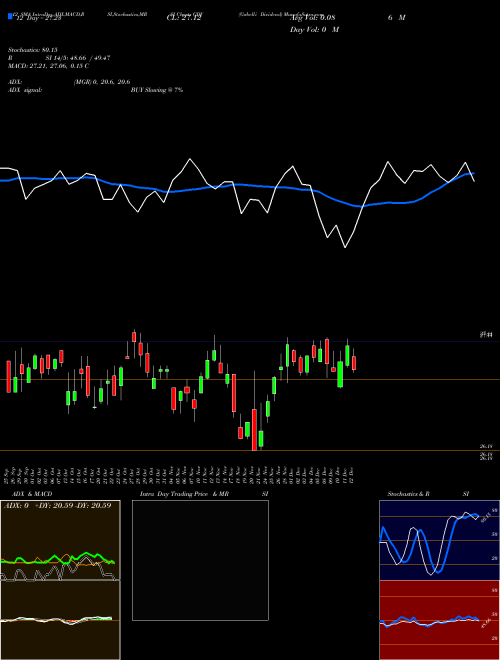
Task: Click the RSI 14/3 values line
Action: [59, 58]
